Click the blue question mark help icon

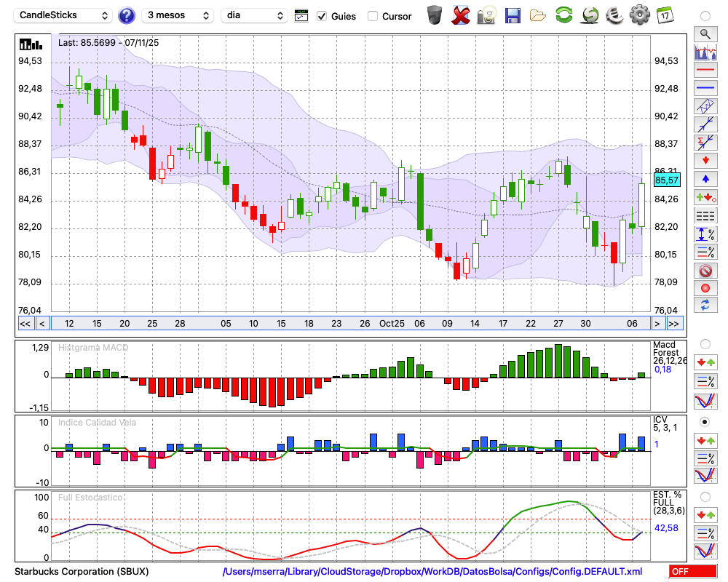point(127,15)
